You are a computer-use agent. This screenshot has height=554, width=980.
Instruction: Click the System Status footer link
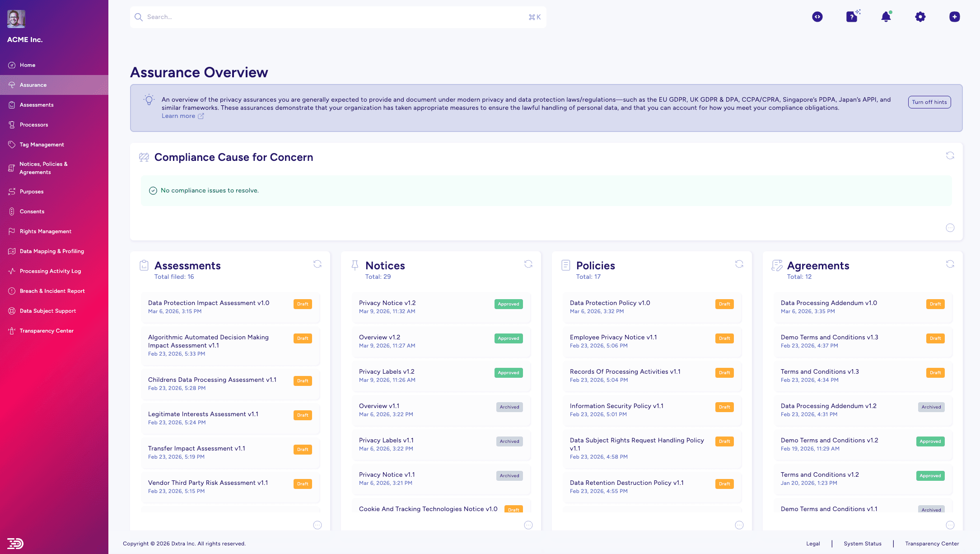(x=863, y=544)
